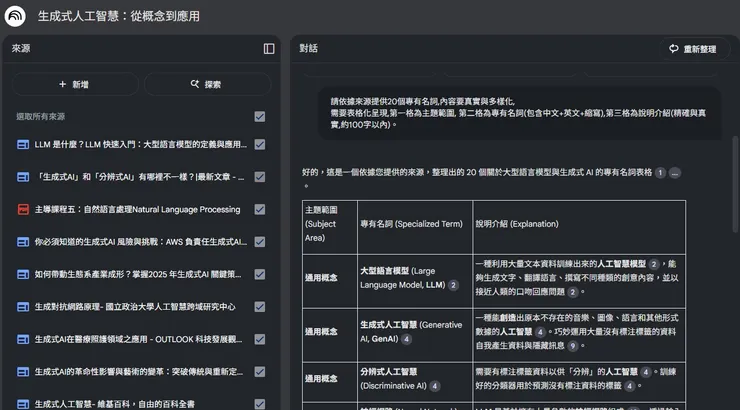Uncheck the 主導課程五 Natural Language Processing checkbox

(x=260, y=209)
